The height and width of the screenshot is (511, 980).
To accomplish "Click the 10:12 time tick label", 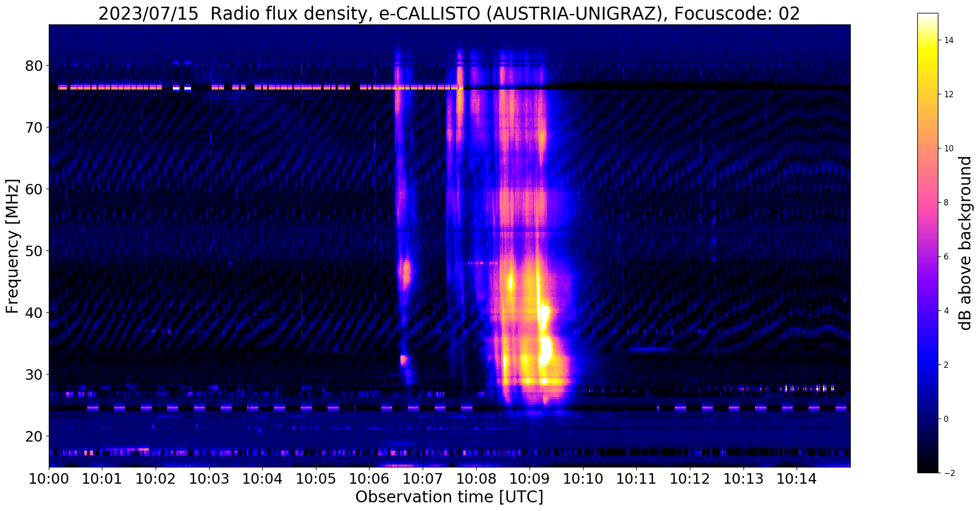I will point(690,479).
